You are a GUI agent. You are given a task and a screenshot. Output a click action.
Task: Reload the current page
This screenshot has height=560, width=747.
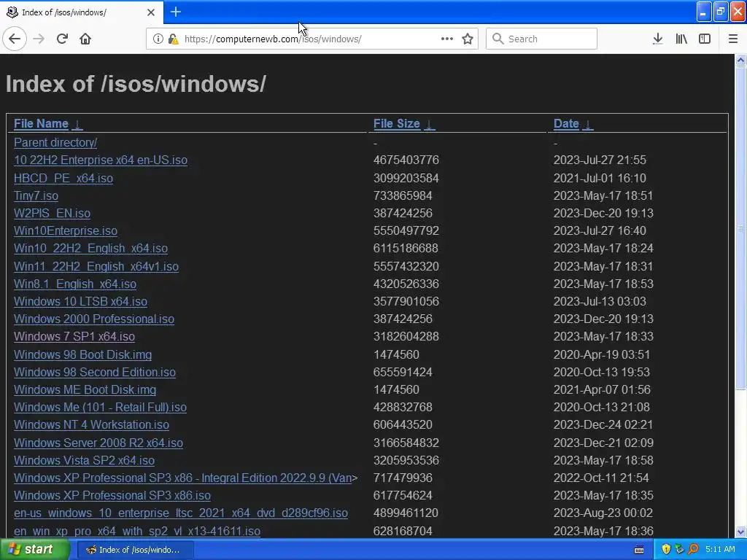62,39
